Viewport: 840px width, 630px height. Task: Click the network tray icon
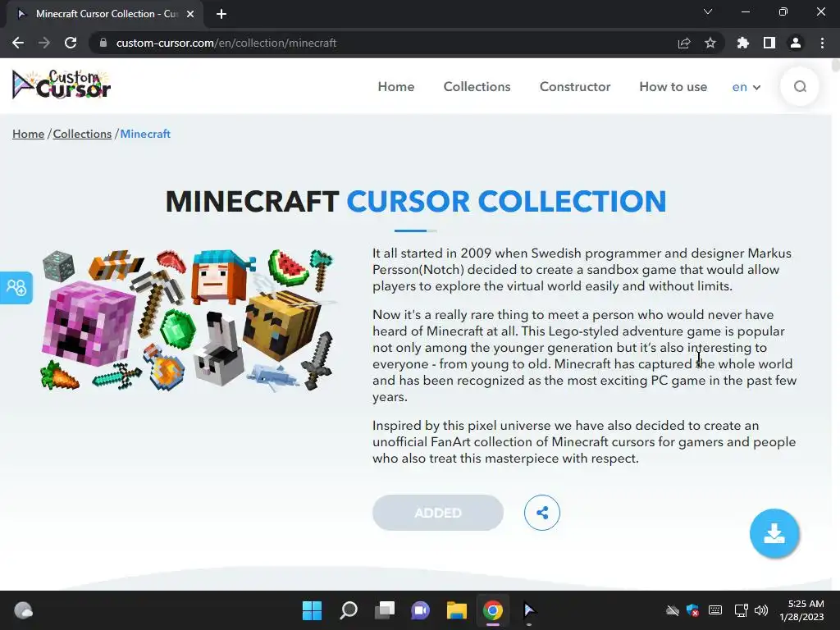(742, 610)
